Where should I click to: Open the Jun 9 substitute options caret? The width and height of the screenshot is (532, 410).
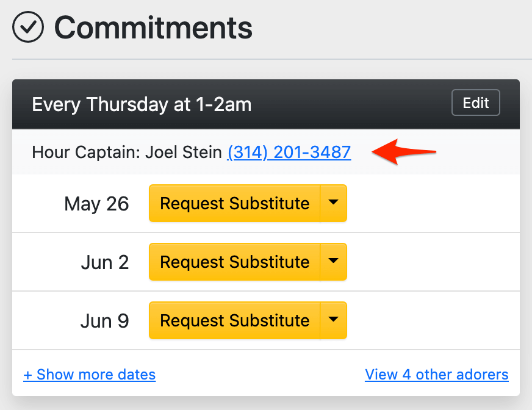(x=333, y=320)
